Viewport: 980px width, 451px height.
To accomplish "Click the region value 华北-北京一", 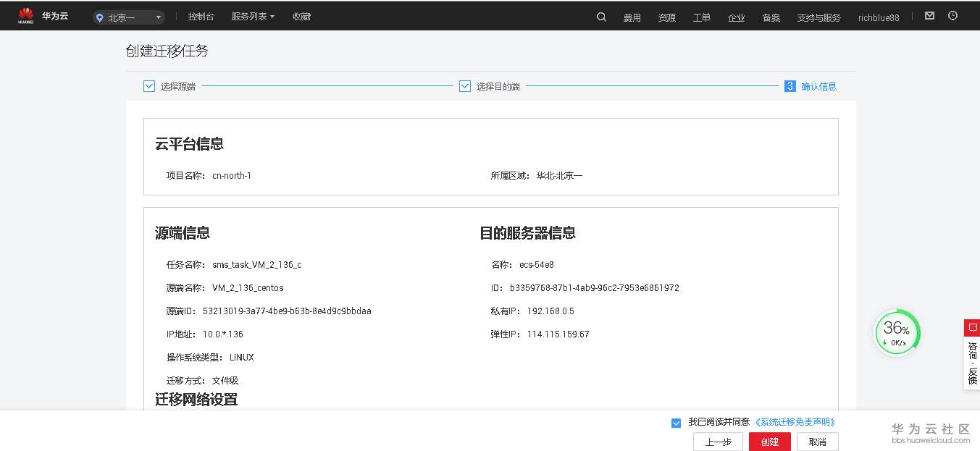I will pyautogui.click(x=559, y=176).
